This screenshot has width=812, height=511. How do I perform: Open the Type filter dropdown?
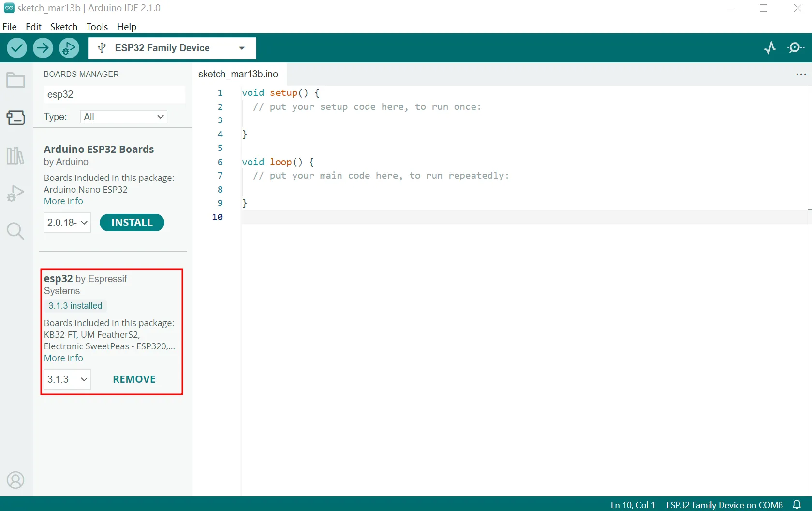coord(124,117)
